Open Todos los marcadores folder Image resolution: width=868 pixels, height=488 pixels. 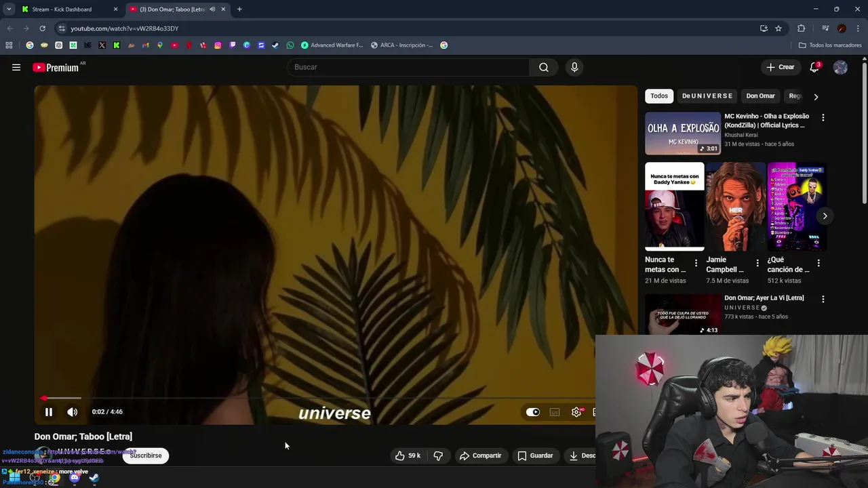coord(830,45)
